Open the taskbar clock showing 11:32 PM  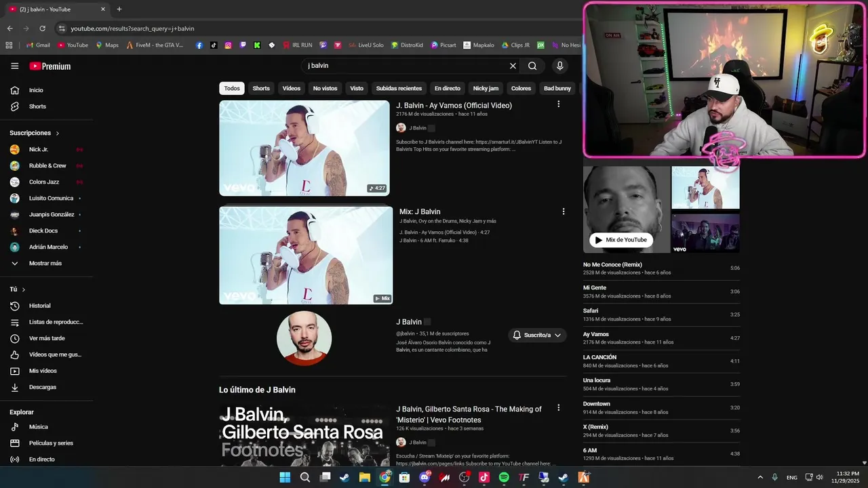point(847,477)
